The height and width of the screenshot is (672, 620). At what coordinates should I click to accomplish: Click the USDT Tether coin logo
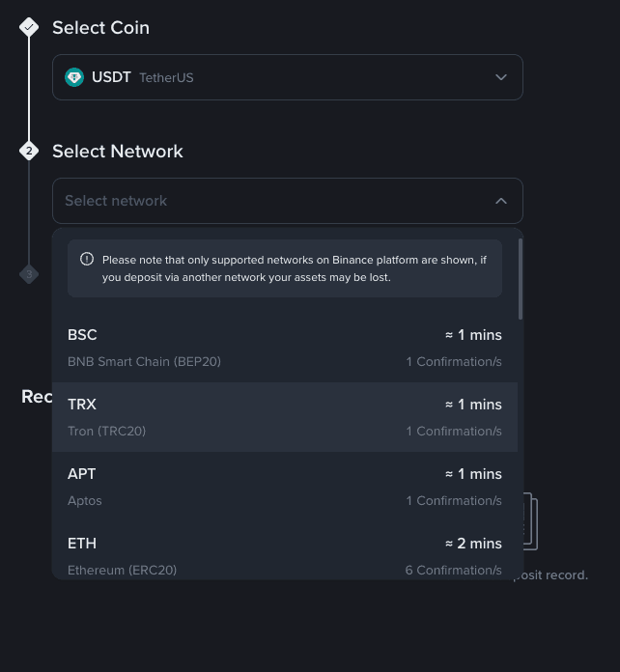coord(74,77)
